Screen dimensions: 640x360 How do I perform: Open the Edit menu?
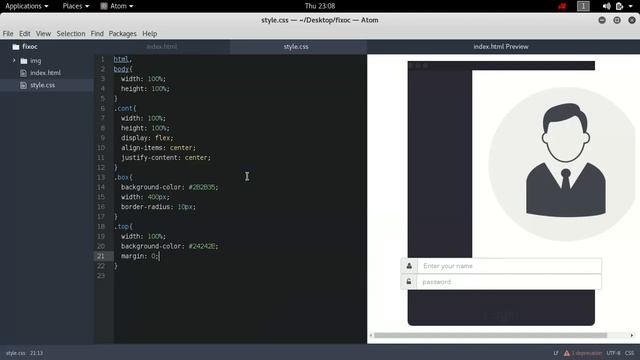point(24,33)
